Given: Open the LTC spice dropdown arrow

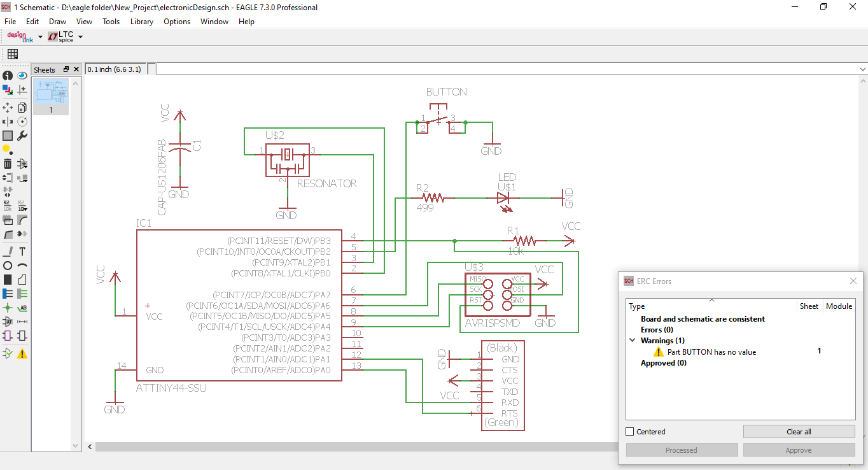Looking at the screenshot, I should pos(80,37).
